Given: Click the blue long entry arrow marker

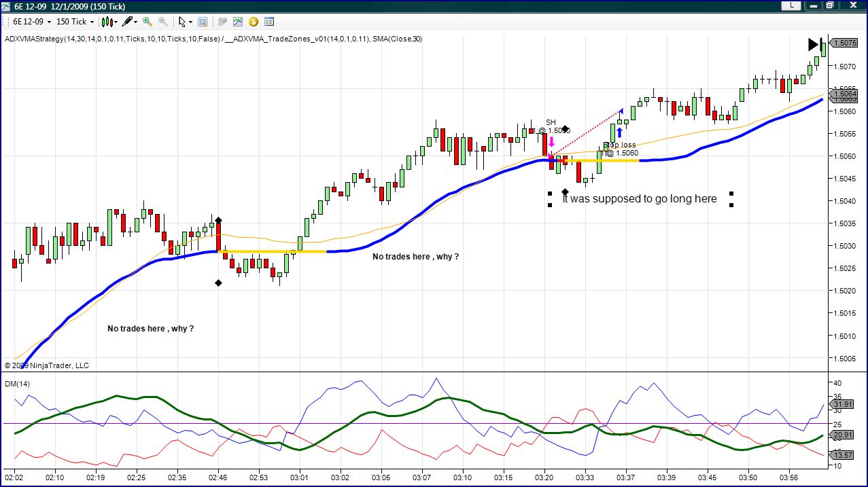Looking at the screenshot, I should 619,132.
